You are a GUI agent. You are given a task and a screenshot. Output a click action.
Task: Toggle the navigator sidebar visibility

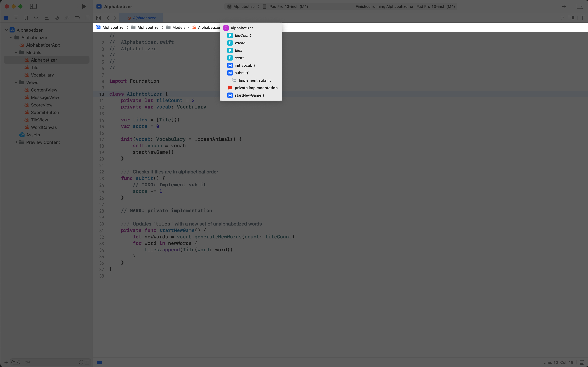point(33,7)
